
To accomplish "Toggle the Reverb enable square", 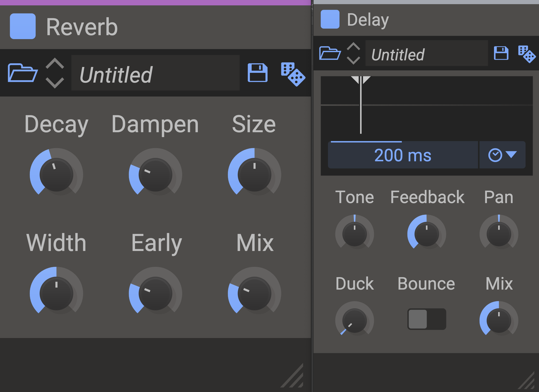I will [23, 26].
